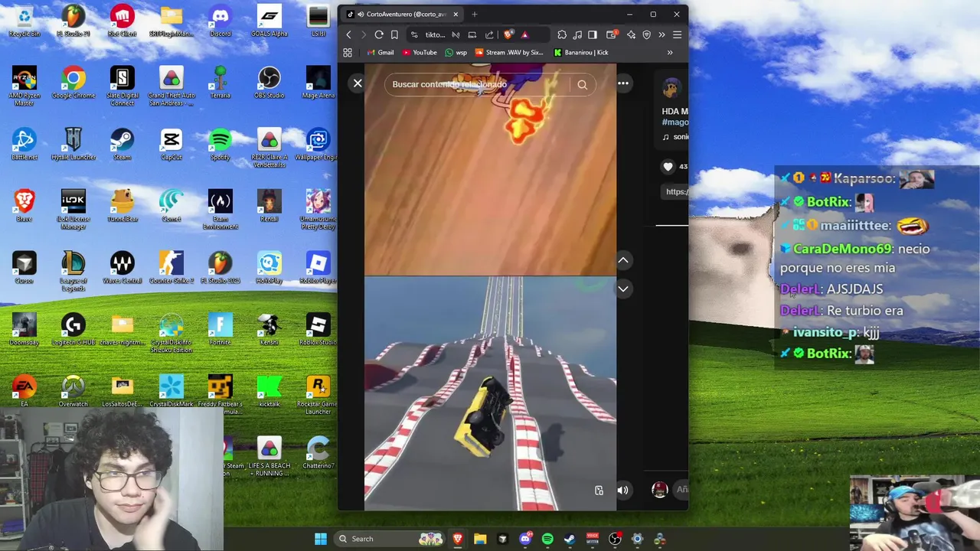
Task: Click the Brave Shields lion icon
Action: [x=508, y=34]
